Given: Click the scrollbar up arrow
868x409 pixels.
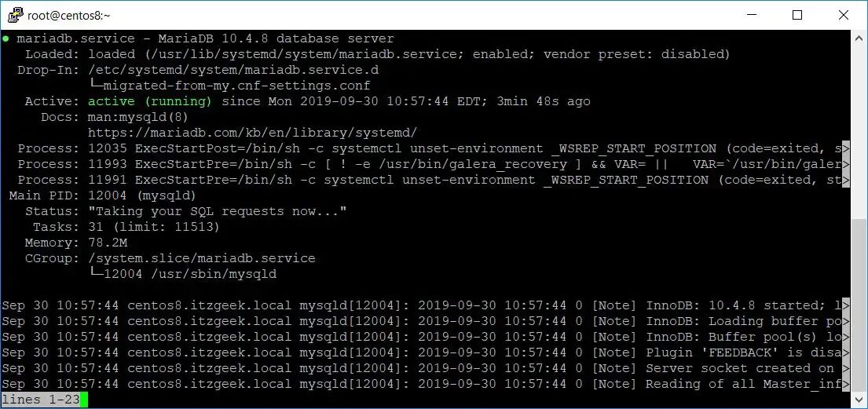Looking at the screenshot, I should 859,38.
